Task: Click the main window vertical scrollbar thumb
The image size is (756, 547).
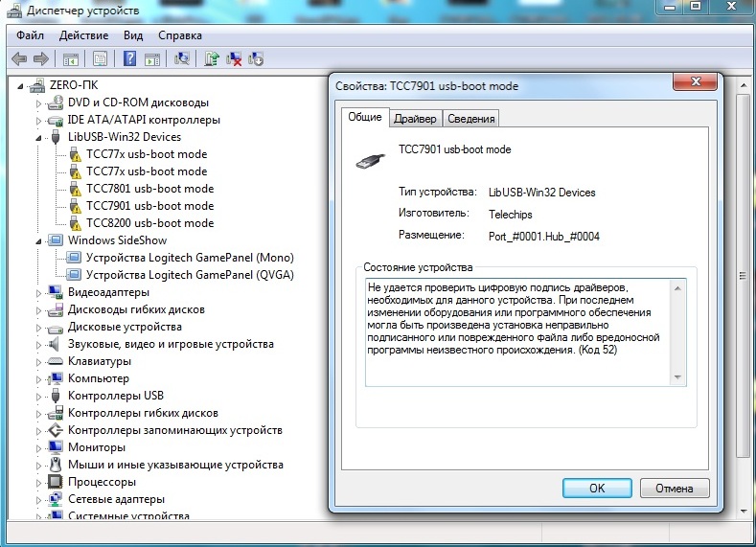Action: pos(743,276)
